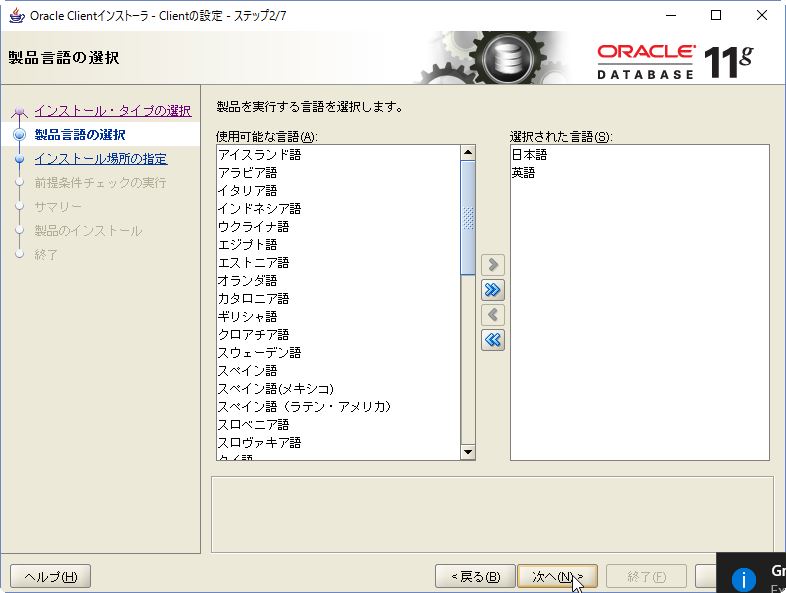Screen dimensions: 786x593
Task: Open the インストール・タイプの選択 step link
Action: (112, 110)
